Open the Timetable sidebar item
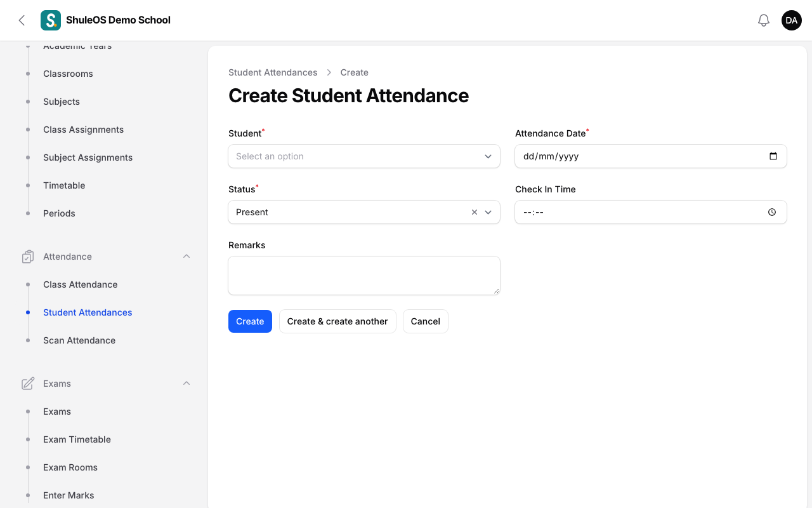This screenshot has height=508, width=812. click(64, 185)
